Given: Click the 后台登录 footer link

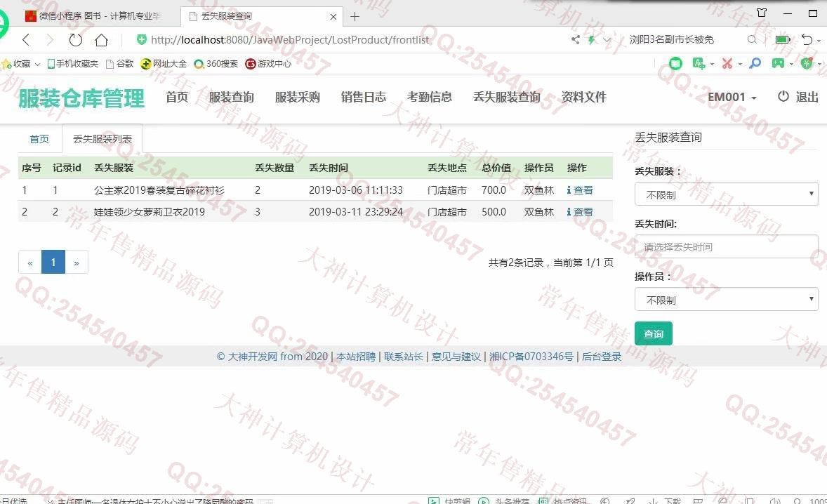Looking at the screenshot, I should (602, 357).
